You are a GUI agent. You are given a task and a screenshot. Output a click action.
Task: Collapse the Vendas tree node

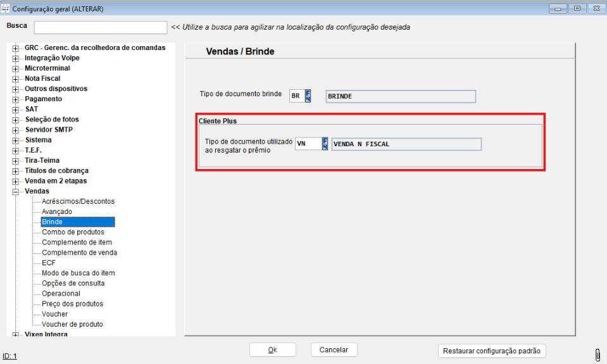pyautogui.click(x=15, y=191)
